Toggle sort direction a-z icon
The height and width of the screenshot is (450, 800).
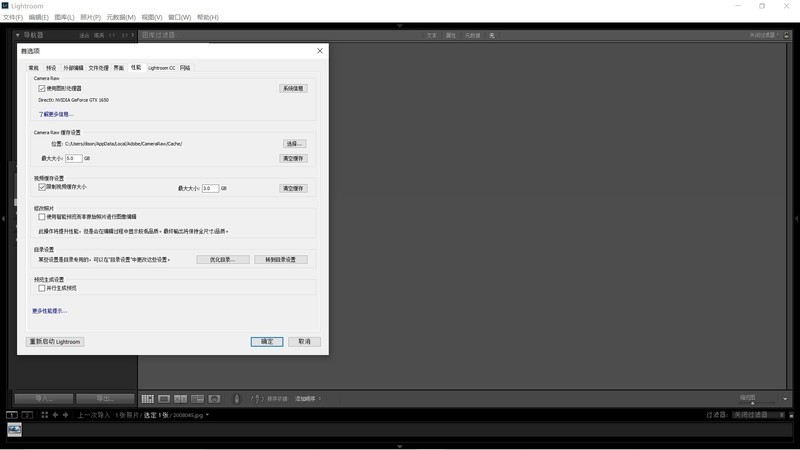tap(256, 398)
